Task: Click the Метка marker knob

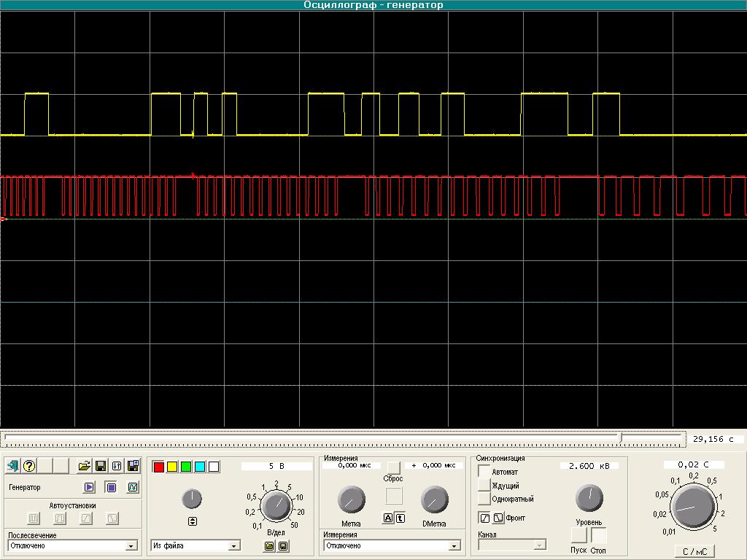Action: coord(352,500)
